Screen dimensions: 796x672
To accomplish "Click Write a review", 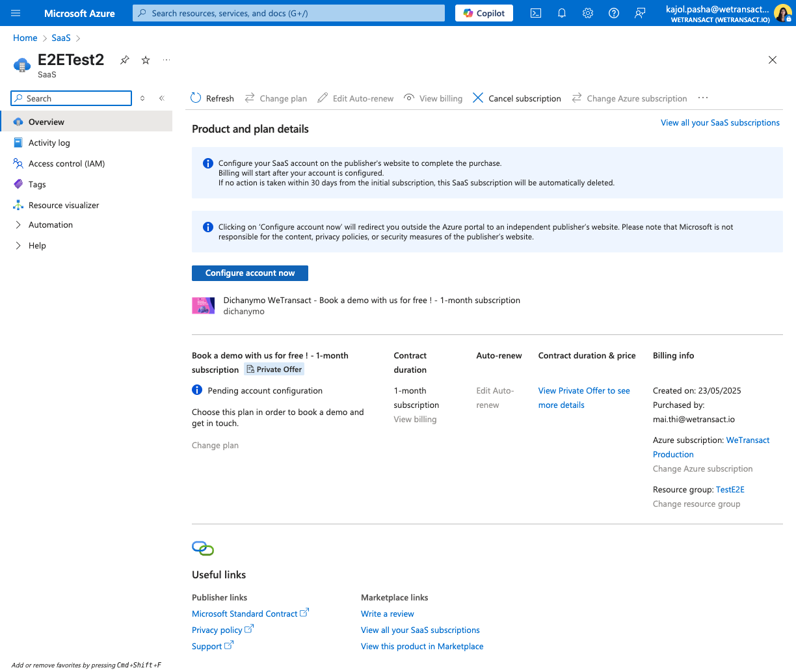I will 388,613.
